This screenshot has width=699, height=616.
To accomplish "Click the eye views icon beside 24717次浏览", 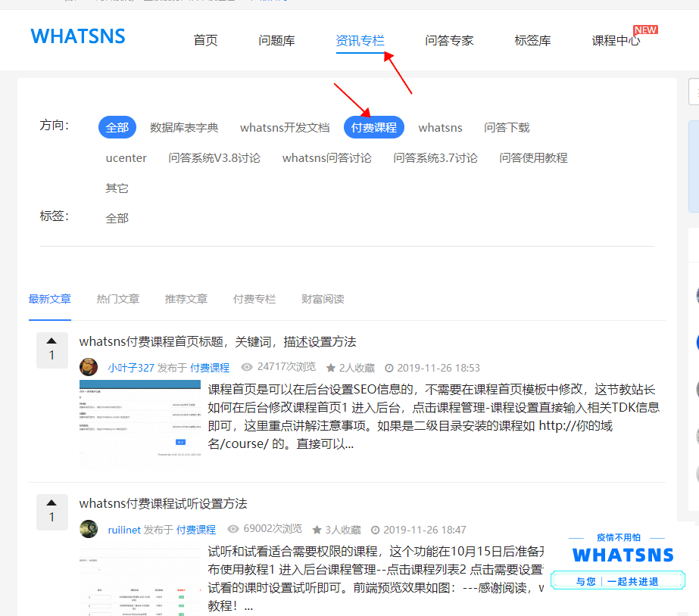I will click(x=247, y=368).
